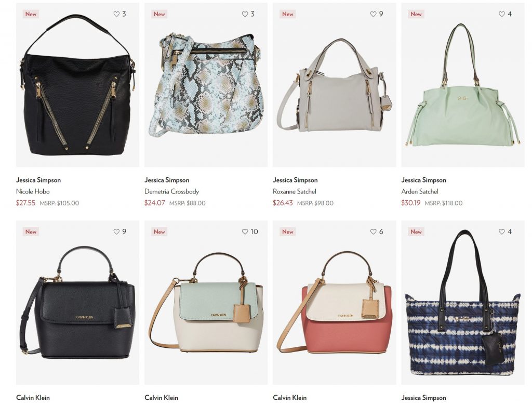The image size is (532, 403).
Task: Favorite the blue tie-dye tote heart
Action: click(502, 231)
